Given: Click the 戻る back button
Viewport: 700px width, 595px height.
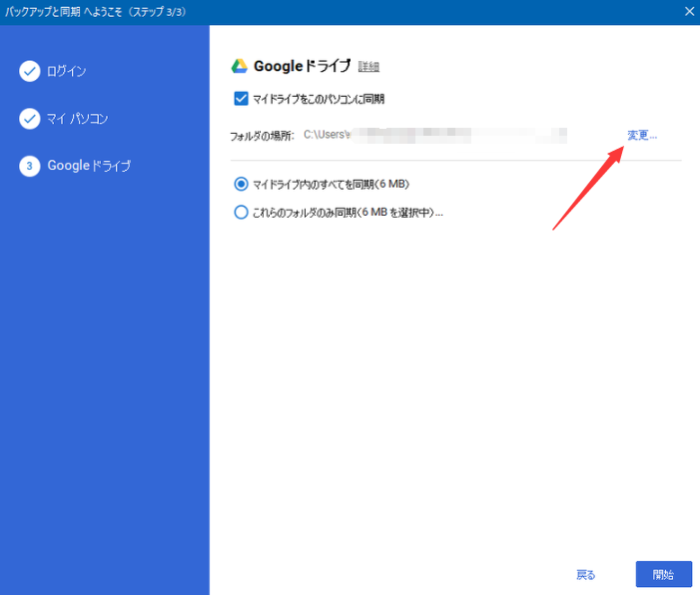Looking at the screenshot, I should click(586, 574).
